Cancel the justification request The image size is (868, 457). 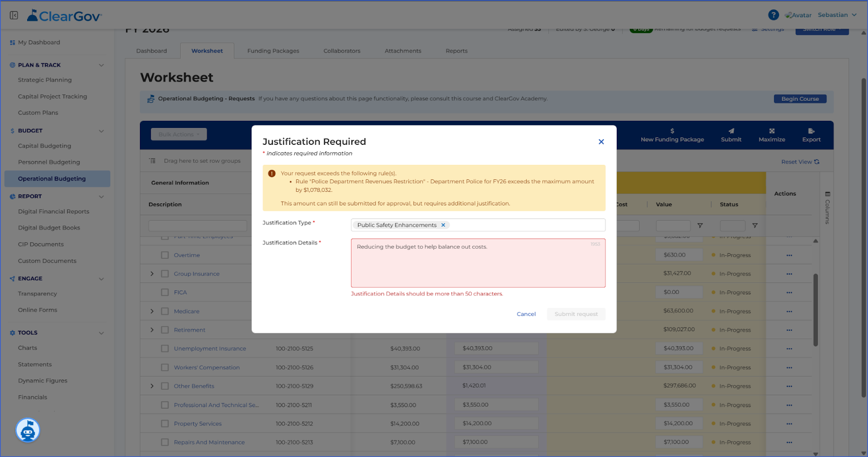(x=526, y=314)
